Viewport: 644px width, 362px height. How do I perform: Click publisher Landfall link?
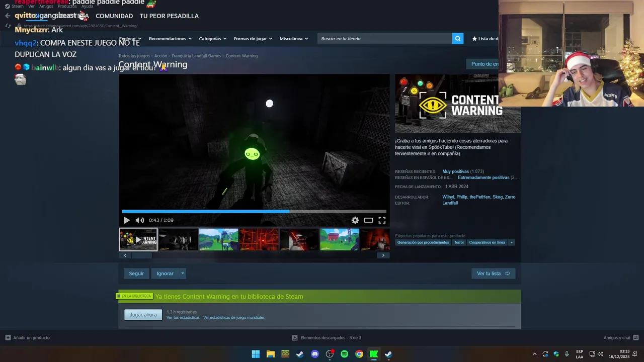[x=450, y=203]
